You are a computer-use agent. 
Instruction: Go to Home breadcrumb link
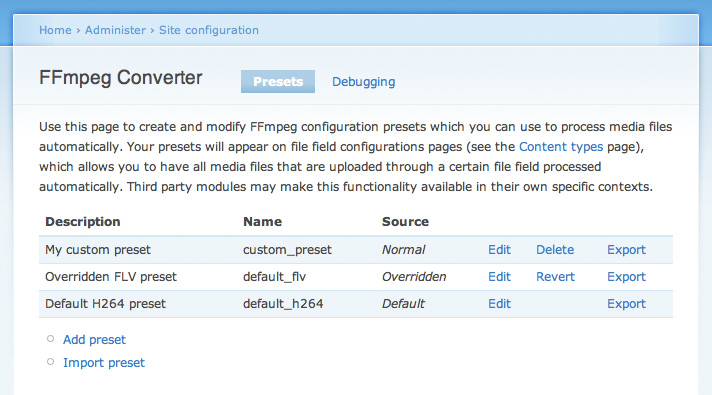click(55, 30)
